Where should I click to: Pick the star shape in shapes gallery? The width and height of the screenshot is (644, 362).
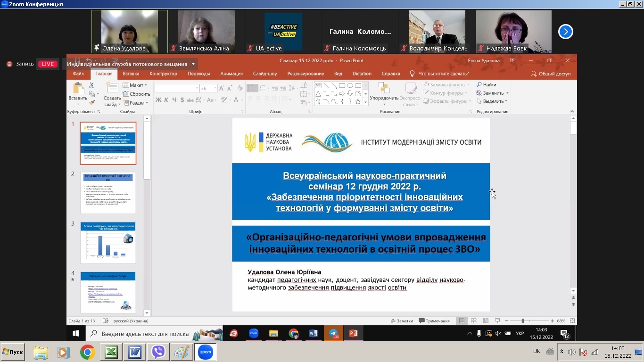(x=358, y=101)
